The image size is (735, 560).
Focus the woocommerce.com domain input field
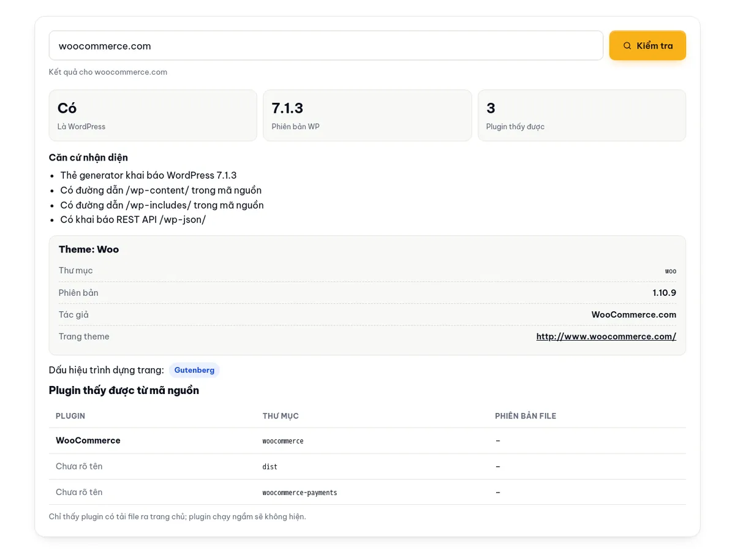click(x=326, y=46)
